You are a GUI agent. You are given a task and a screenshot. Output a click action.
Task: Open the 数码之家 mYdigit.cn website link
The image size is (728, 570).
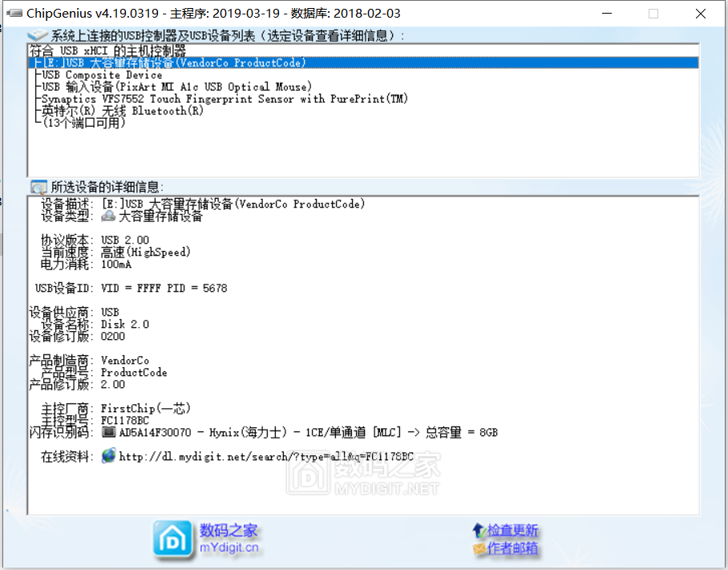[x=229, y=539]
